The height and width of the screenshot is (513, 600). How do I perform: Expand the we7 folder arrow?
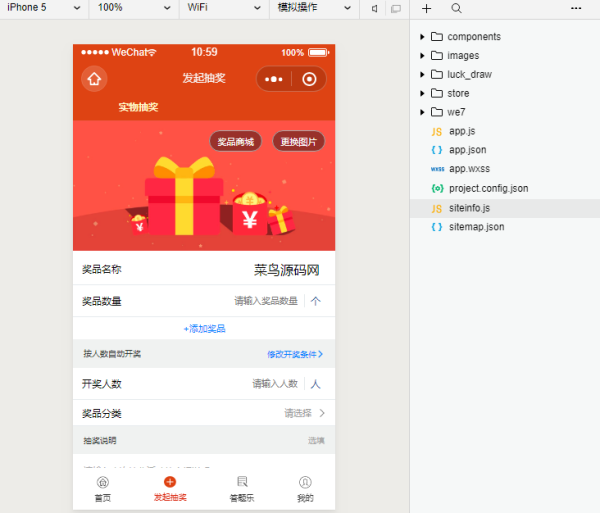tap(422, 112)
